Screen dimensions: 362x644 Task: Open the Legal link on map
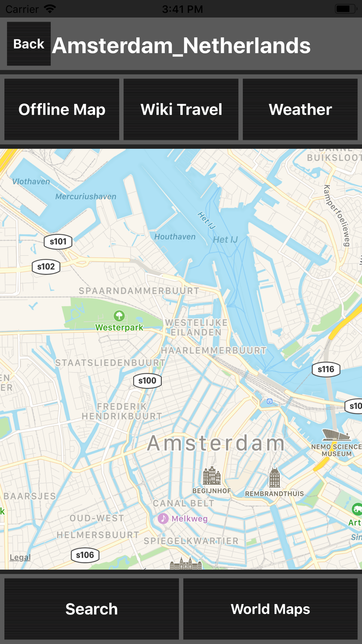point(20,557)
